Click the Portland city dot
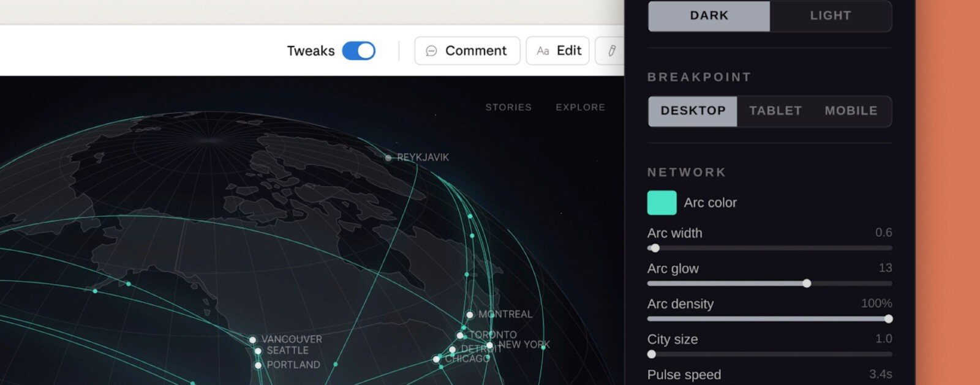980x385 pixels. click(x=258, y=365)
